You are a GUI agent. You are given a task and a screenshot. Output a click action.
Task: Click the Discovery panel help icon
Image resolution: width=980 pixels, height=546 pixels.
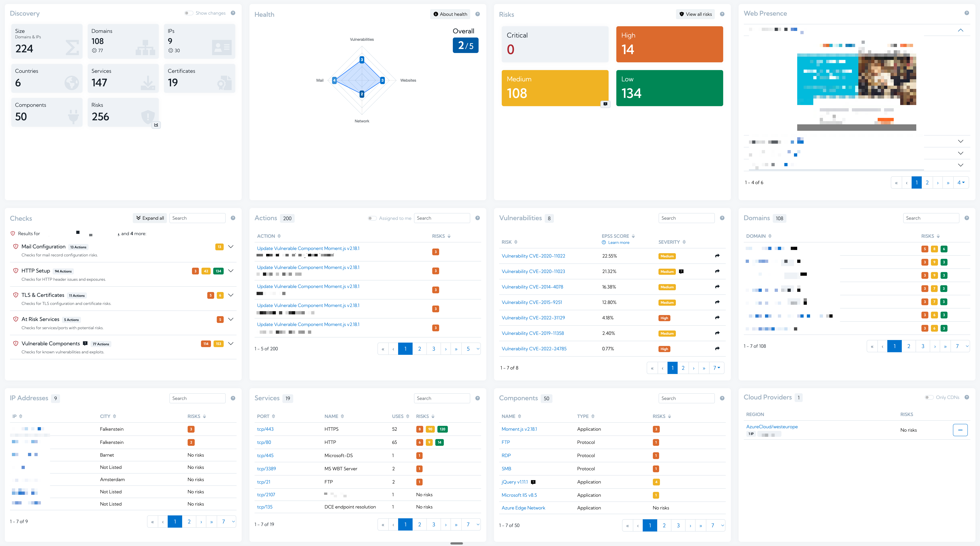click(x=233, y=13)
